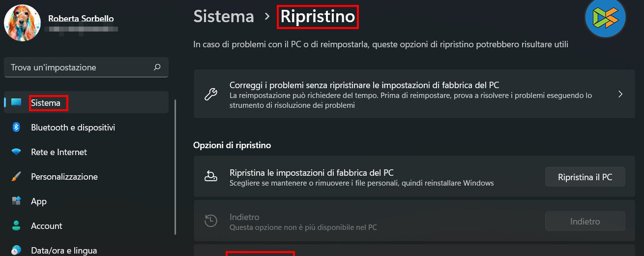Click the wrench troubleshooting icon

coord(211,94)
